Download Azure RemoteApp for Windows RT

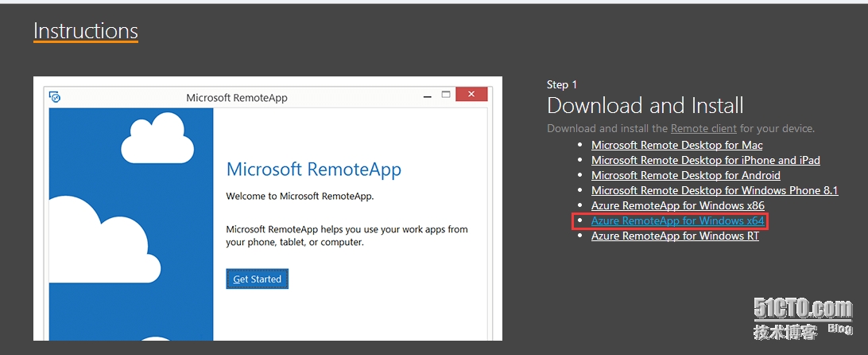coord(675,236)
